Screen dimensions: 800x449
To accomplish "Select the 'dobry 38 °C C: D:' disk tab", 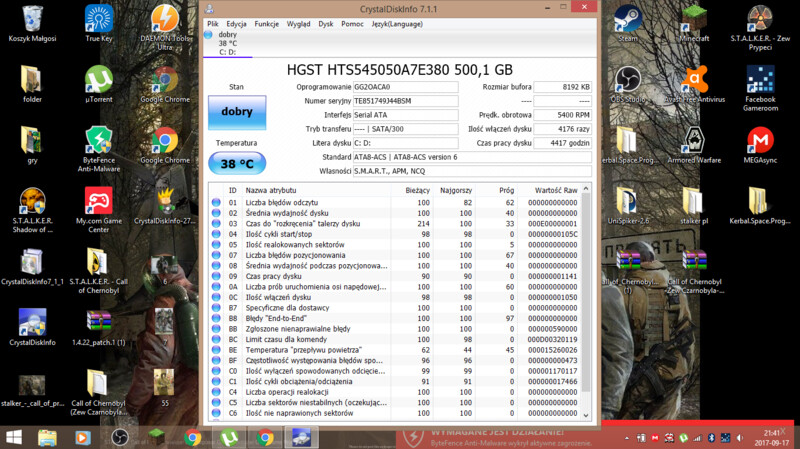I will click(226, 43).
